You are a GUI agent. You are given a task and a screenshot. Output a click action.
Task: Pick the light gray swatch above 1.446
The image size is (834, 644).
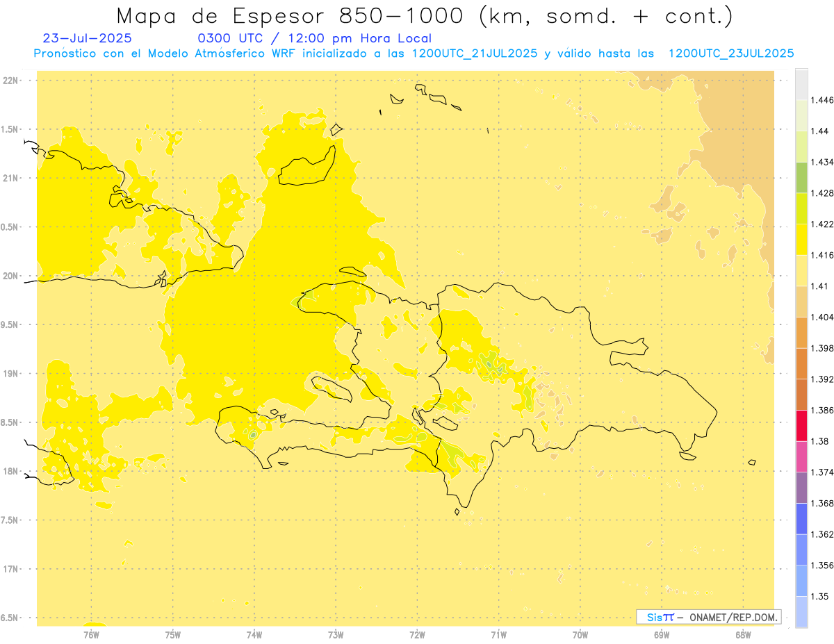[x=801, y=84]
